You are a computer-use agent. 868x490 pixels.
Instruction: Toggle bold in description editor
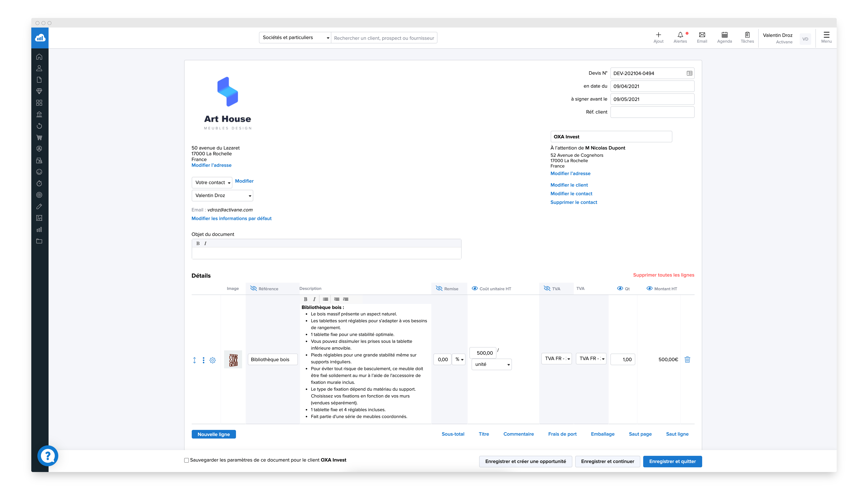pos(305,299)
